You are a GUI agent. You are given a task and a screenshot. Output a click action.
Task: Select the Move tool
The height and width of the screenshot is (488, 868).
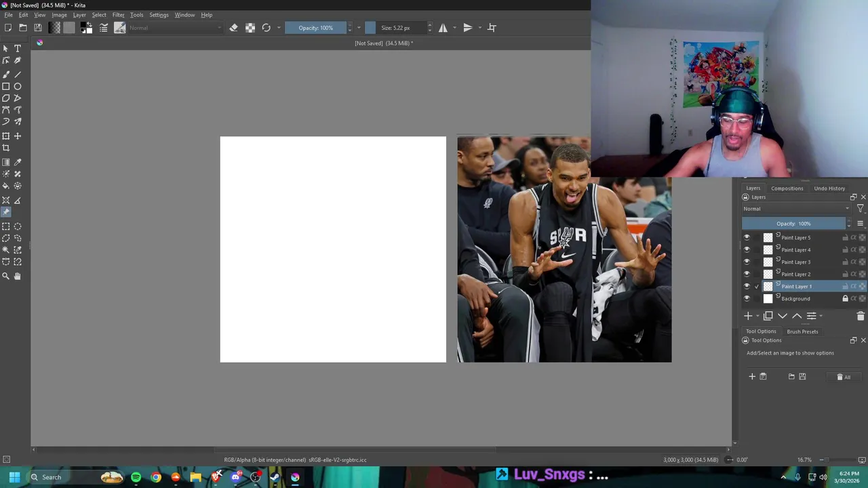18,136
